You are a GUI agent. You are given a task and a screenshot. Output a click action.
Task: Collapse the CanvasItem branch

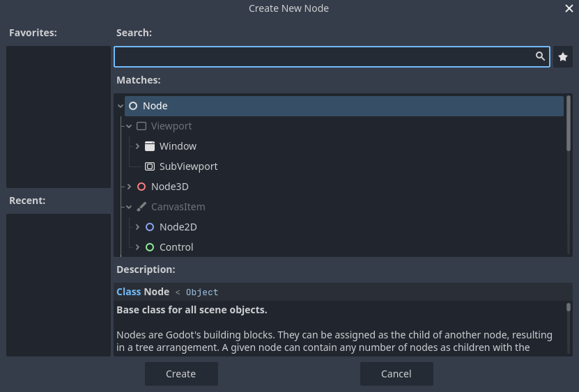pos(129,207)
